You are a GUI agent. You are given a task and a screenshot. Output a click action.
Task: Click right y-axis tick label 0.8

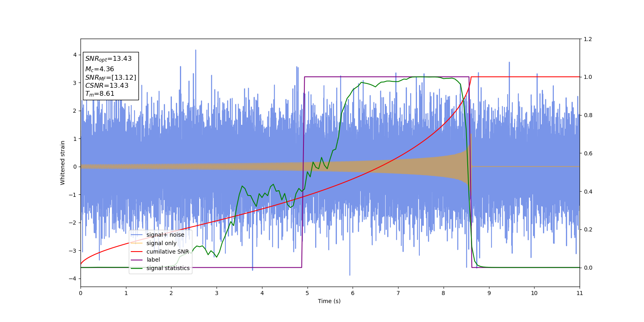click(588, 115)
